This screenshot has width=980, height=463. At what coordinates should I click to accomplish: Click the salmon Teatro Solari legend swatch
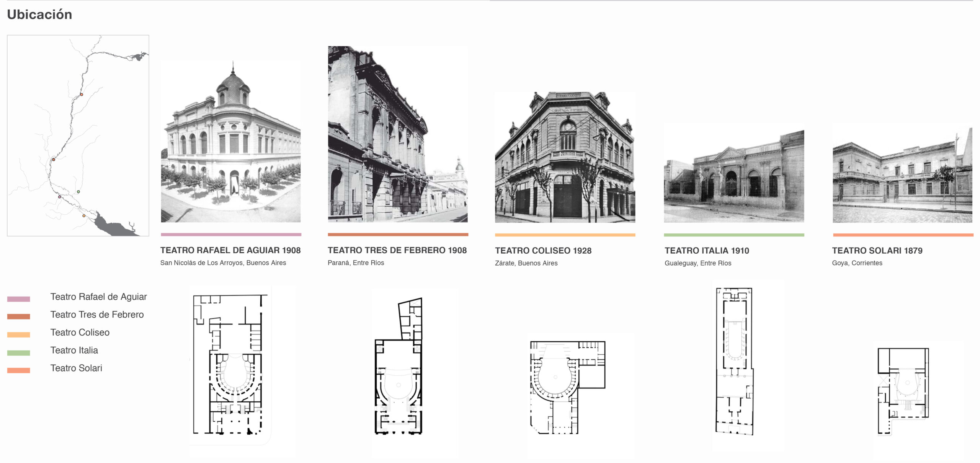(18, 370)
